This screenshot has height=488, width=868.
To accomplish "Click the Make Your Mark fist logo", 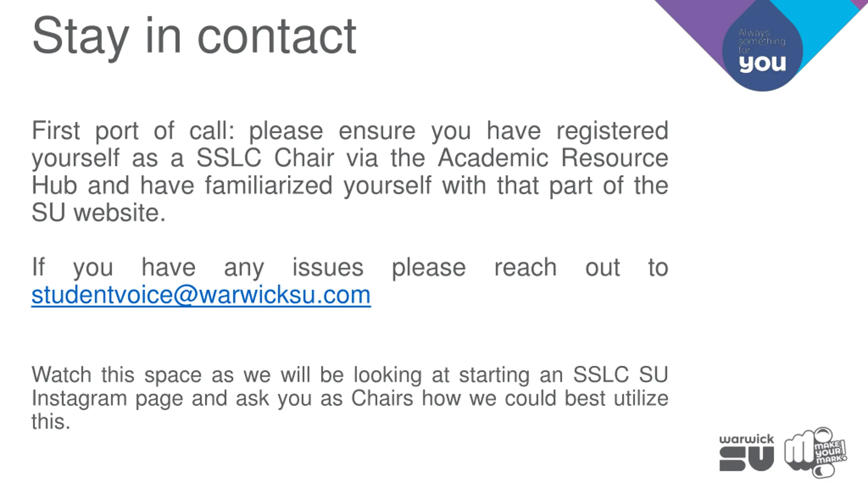I will 815,452.
